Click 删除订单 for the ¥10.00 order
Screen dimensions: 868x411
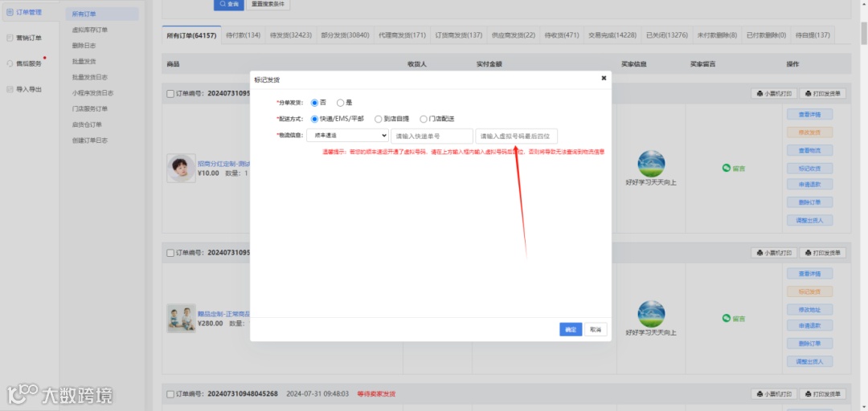click(x=809, y=202)
